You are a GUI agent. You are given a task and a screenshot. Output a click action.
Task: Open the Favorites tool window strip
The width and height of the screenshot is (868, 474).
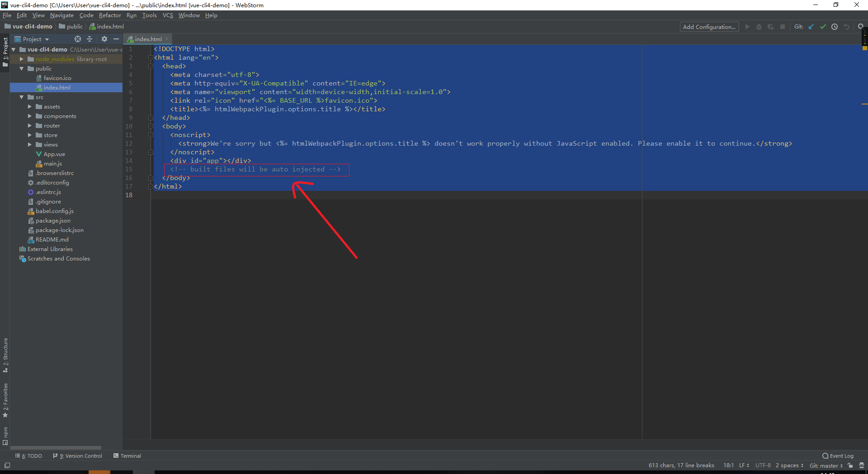tap(5, 401)
